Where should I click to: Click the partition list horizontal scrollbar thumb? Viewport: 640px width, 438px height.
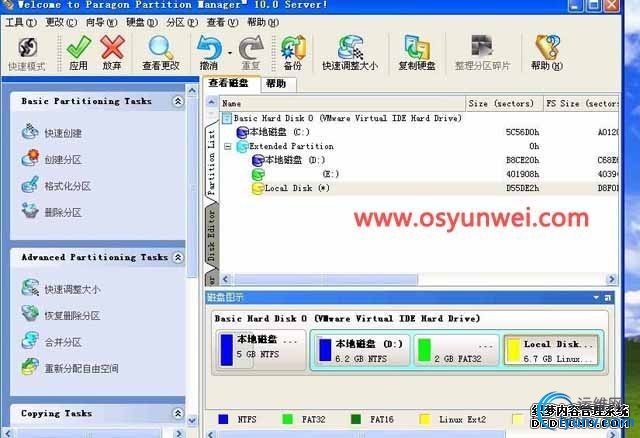click(x=324, y=280)
